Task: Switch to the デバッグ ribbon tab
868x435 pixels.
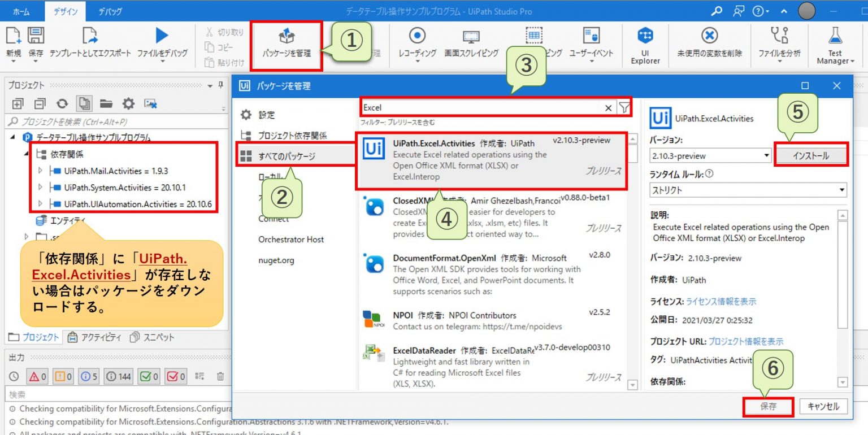Action: (x=110, y=11)
